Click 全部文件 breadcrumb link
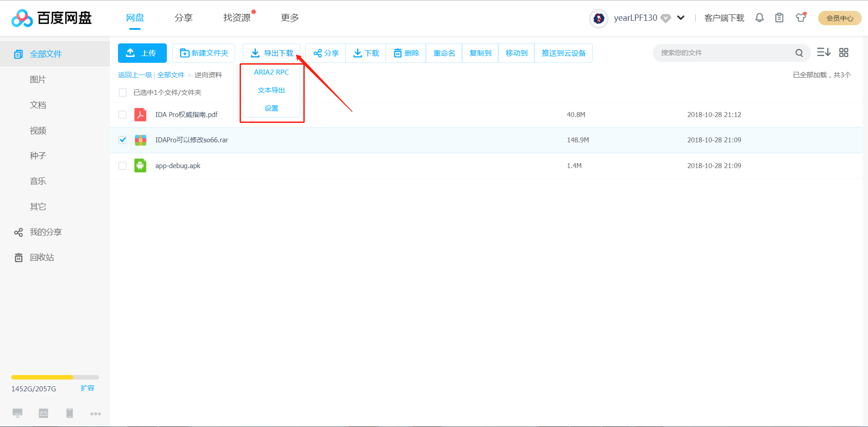Image resolution: width=868 pixels, height=427 pixels. tap(171, 75)
